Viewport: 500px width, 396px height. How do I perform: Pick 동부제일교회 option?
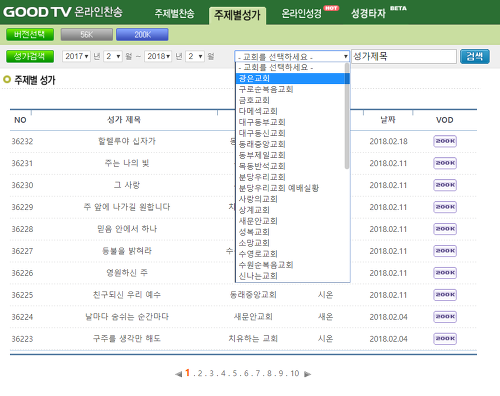pyautogui.click(x=290, y=155)
